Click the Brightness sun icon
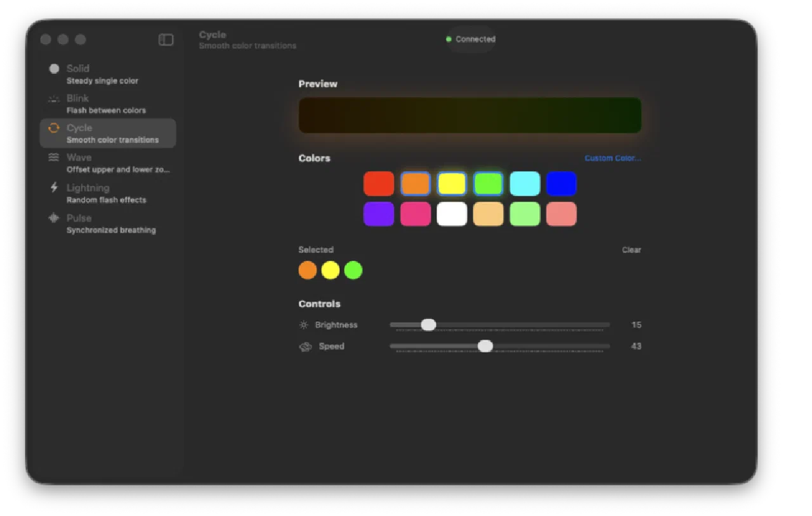The width and height of the screenshot is (812, 516). coord(304,325)
